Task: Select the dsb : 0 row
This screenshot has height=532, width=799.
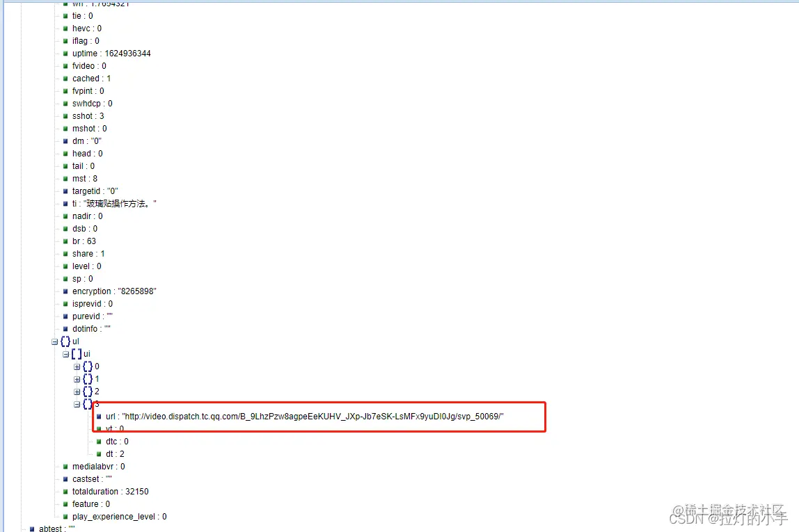Action: click(85, 229)
